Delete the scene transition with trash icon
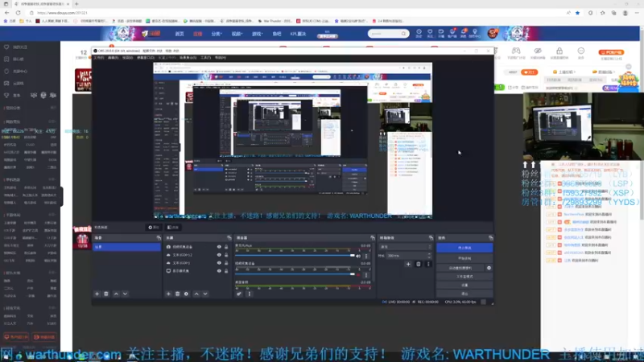 tap(418, 265)
